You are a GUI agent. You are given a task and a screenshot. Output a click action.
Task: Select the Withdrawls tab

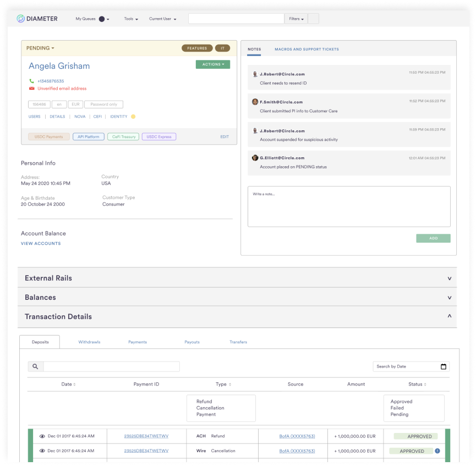tap(89, 342)
